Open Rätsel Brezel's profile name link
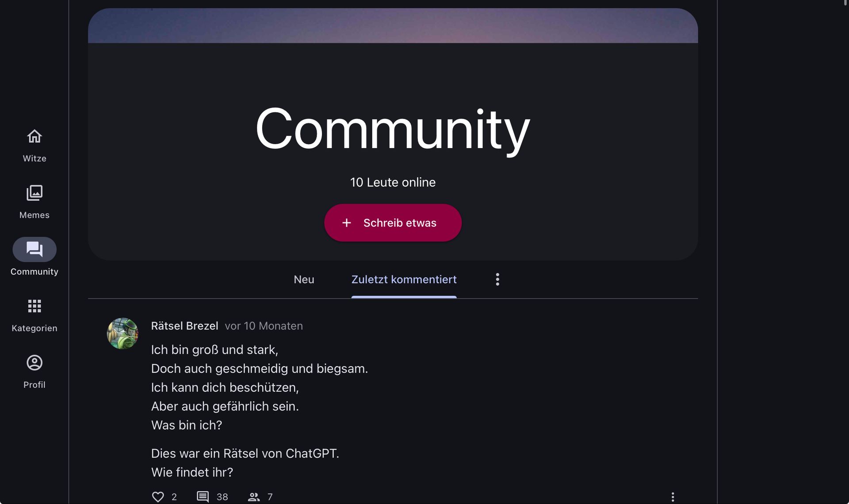The height and width of the screenshot is (504, 849). coord(184,326)
